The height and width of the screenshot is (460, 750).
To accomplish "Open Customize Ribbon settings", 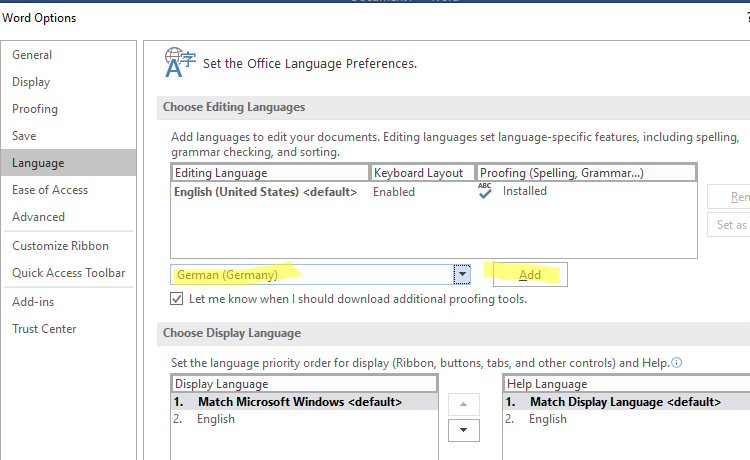I will point(60,246).
